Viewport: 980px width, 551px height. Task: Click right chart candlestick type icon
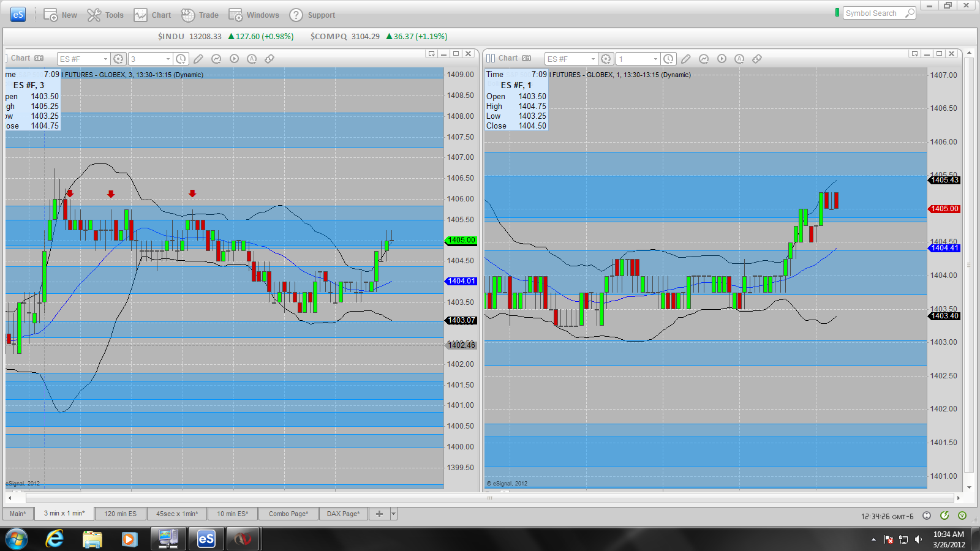tap(491, 58)
